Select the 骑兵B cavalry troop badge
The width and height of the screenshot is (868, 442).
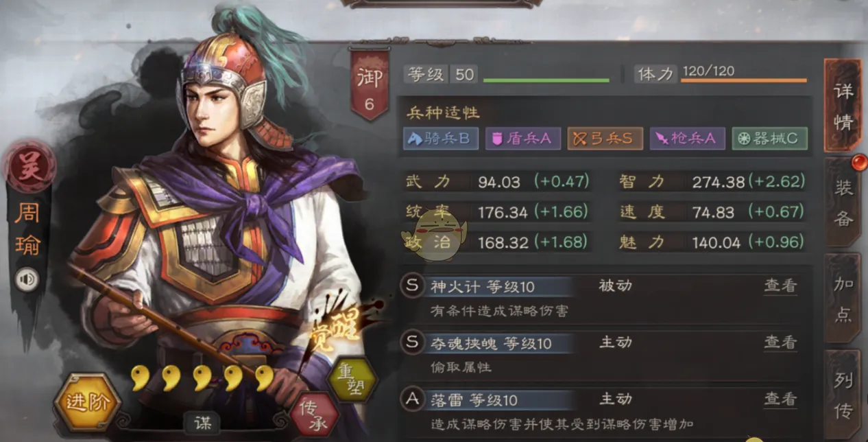click(x=440, y=139)
